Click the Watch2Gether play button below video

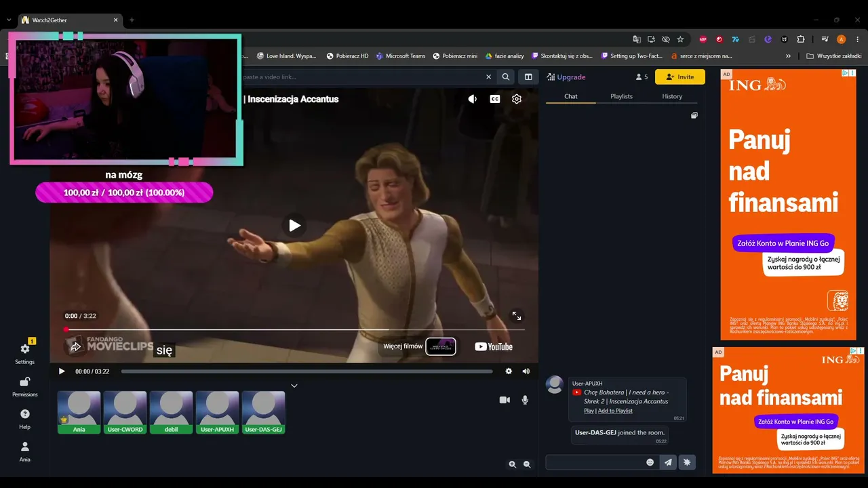pyautogui.click(x=62, y=371)
